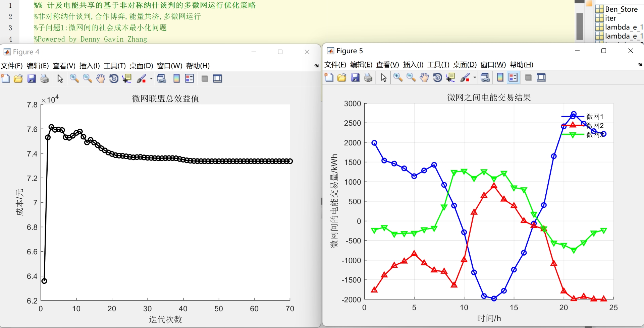The width and height of the screenshot is (644, 328).
Task: Open 插入(I) menu in Figure 4
Action: click(x=90, y=66)
